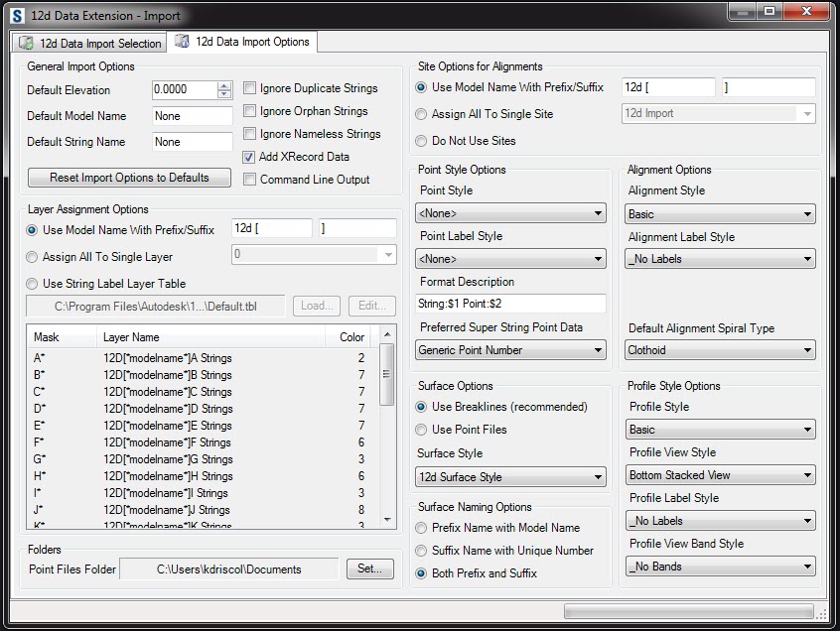Select Do Not Use Sites radio

421,141
